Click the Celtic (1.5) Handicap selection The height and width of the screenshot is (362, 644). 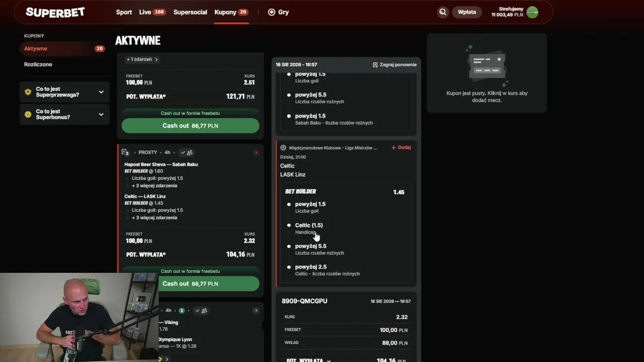point(309,228)
